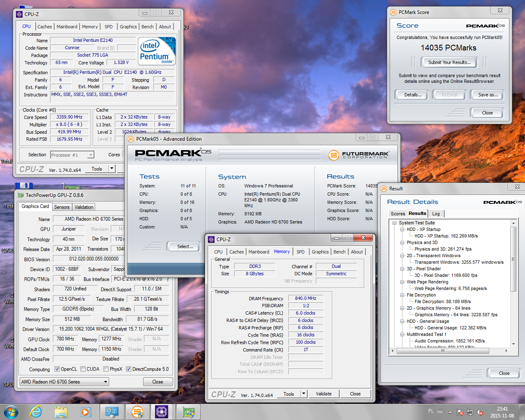The width and height of the screenshot is (525, 420).
Task: Open Action Center flag tray icon
Action: [x=460, y=412]
